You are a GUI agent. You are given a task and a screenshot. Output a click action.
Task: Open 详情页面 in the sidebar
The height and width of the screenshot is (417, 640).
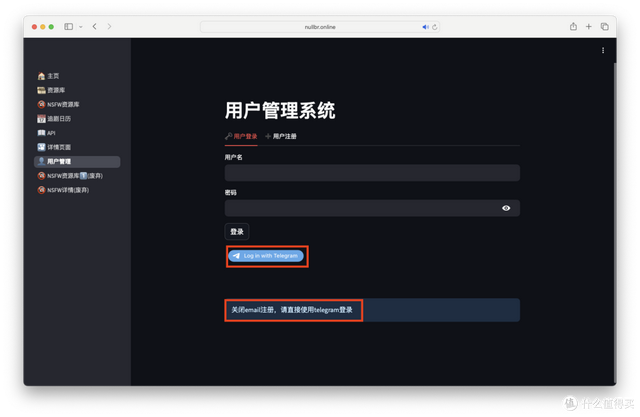[54, 147]
